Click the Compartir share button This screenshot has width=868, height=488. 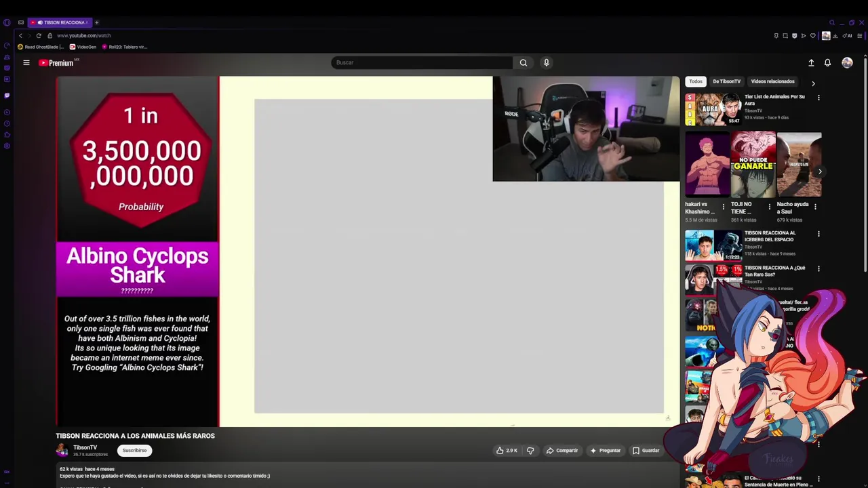(562, 450)
